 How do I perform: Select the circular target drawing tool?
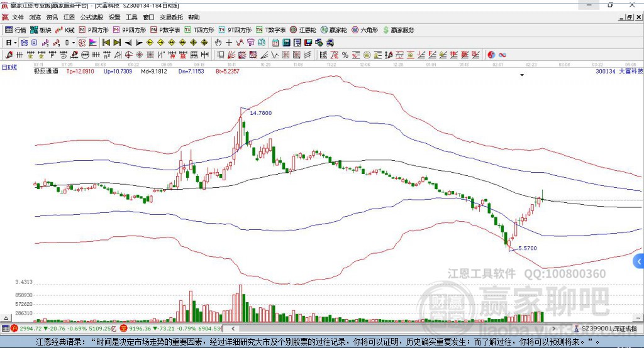pos(128,55)
